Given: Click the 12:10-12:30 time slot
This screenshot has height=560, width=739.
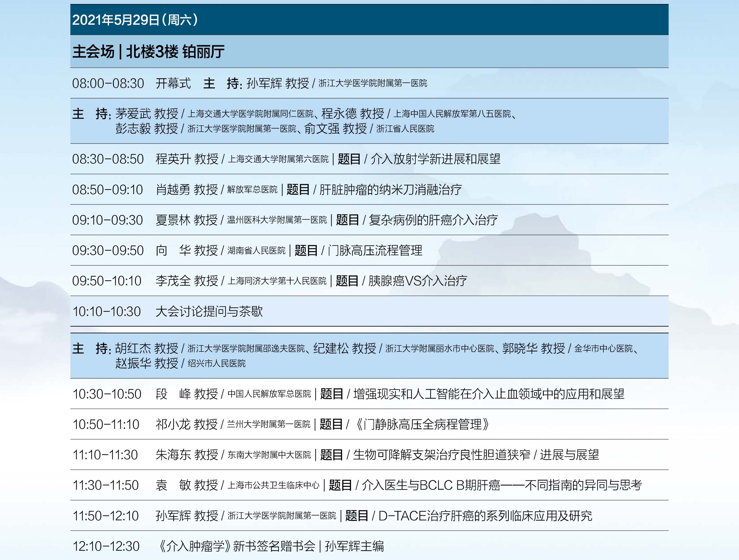Looking at the screenshot, I should point(106,546).
